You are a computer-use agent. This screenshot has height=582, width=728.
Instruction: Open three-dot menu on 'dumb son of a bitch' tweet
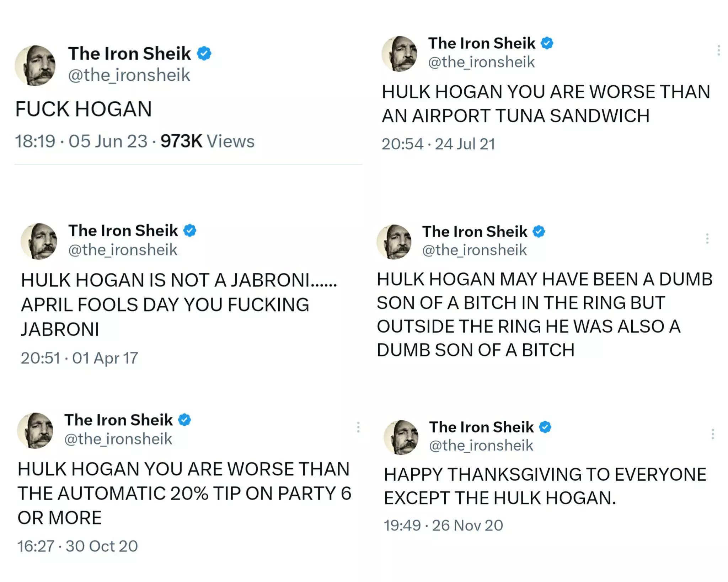pos(707,238)
